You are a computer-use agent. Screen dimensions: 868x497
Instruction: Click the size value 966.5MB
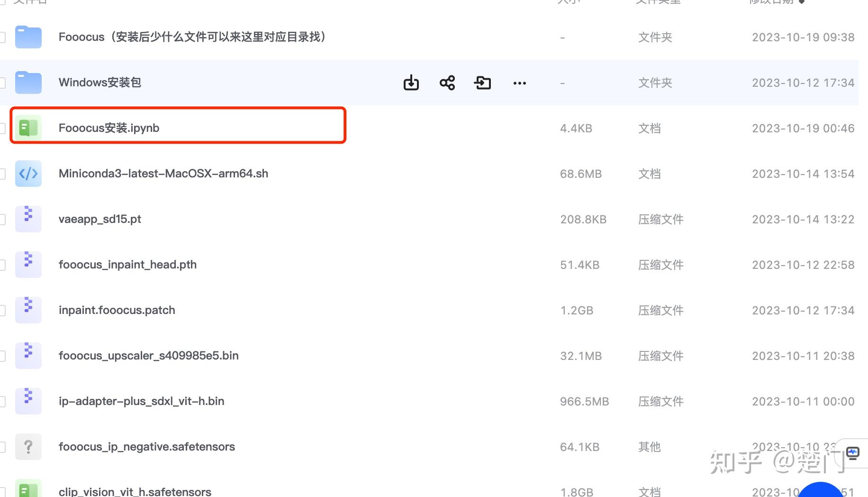[x=585, y=402]
